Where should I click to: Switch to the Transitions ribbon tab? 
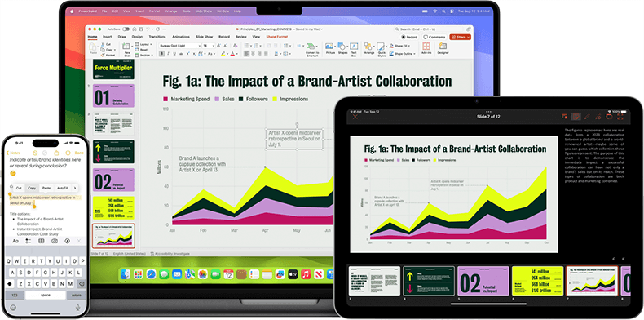(157, 37)
